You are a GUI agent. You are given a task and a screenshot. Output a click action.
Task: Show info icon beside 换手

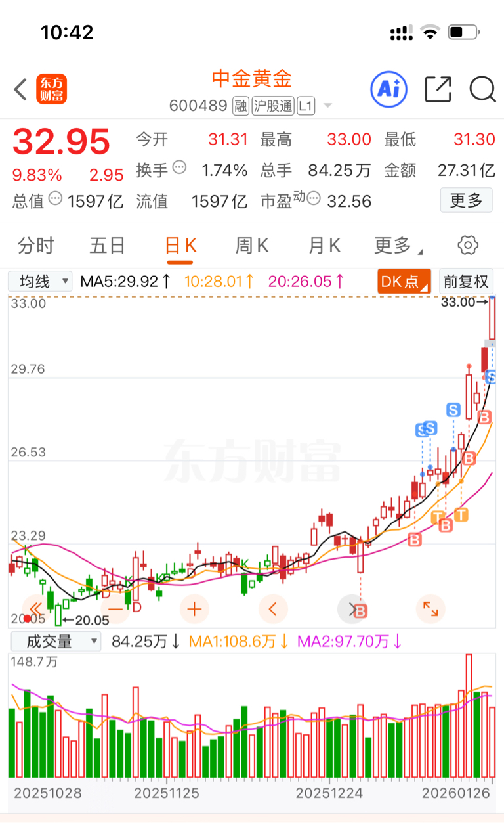[179, 168]
